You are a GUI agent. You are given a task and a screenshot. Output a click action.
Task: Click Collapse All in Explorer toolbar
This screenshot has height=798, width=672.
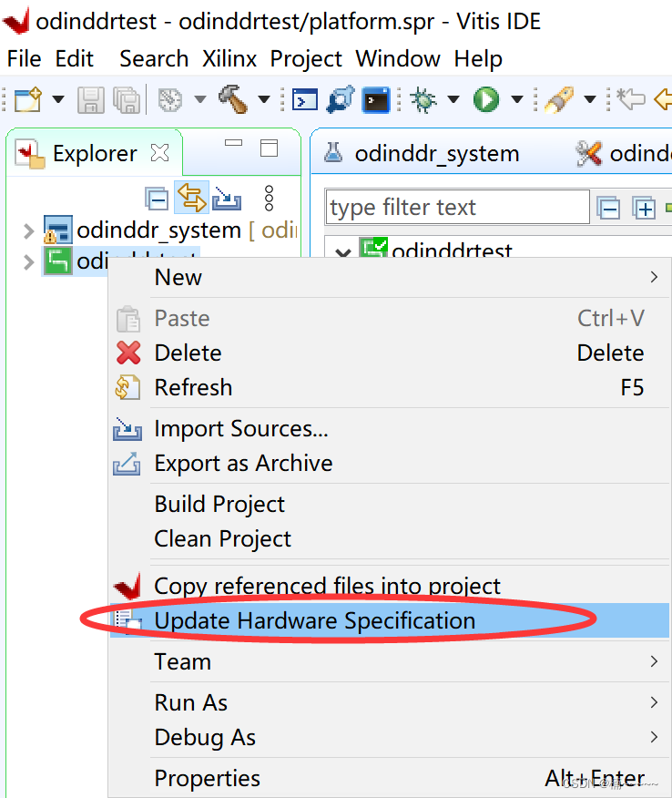click(157, 198)
